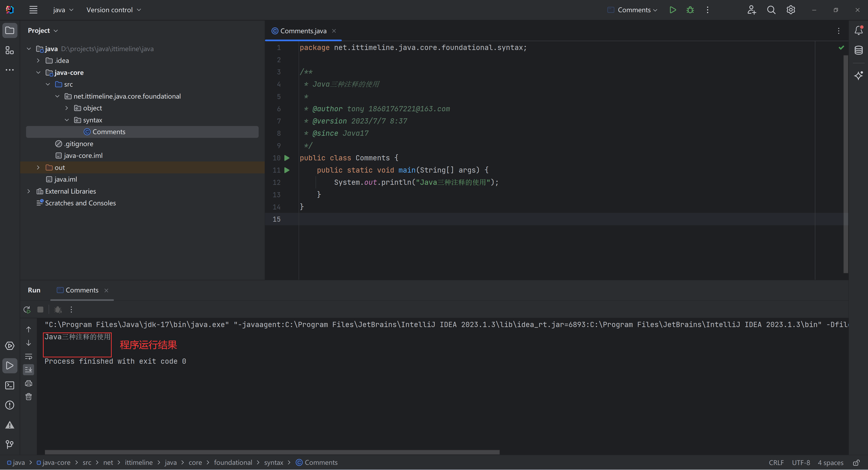Close the Comments.java editor tab

334,31
